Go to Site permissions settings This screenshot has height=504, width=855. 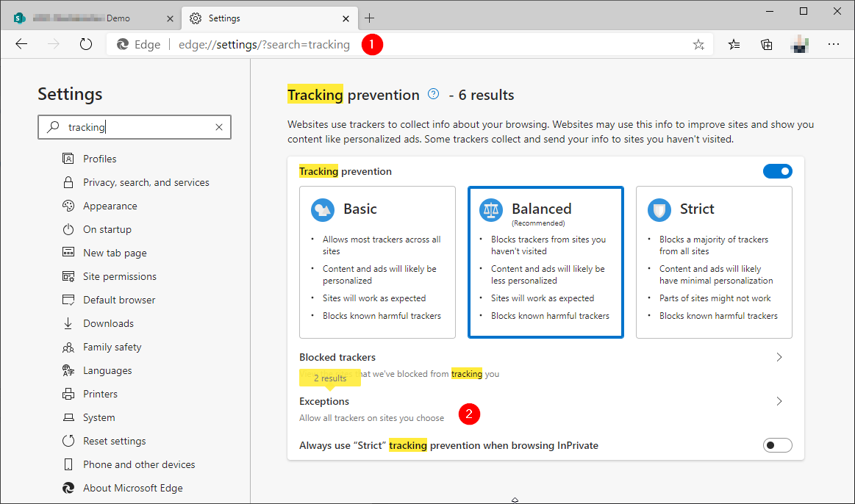(120, 276)
